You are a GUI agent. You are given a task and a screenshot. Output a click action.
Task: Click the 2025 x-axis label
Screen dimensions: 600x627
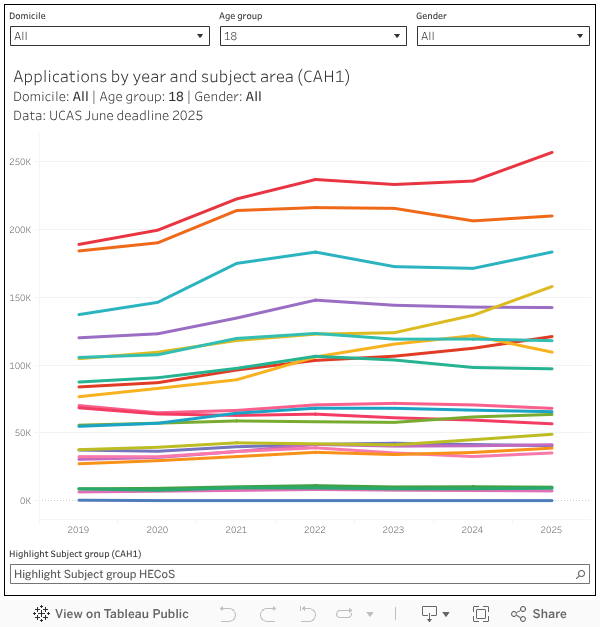[x=551, y=529]
